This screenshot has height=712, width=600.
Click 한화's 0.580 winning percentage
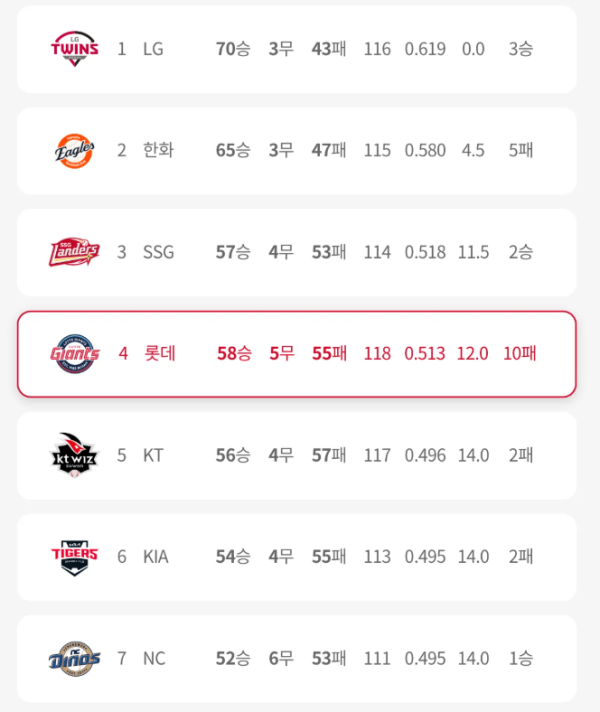pyautogui.click(x=425, y=150)
